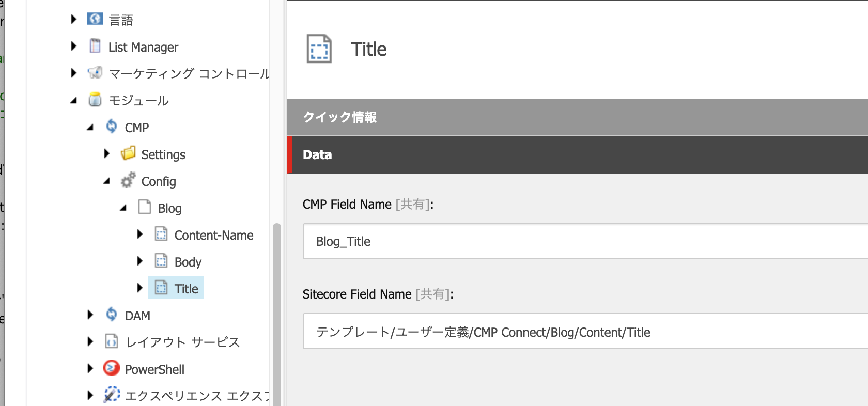Click the CMP sync icon
This screenshot has width=868, height=406.
pos(112,127)
